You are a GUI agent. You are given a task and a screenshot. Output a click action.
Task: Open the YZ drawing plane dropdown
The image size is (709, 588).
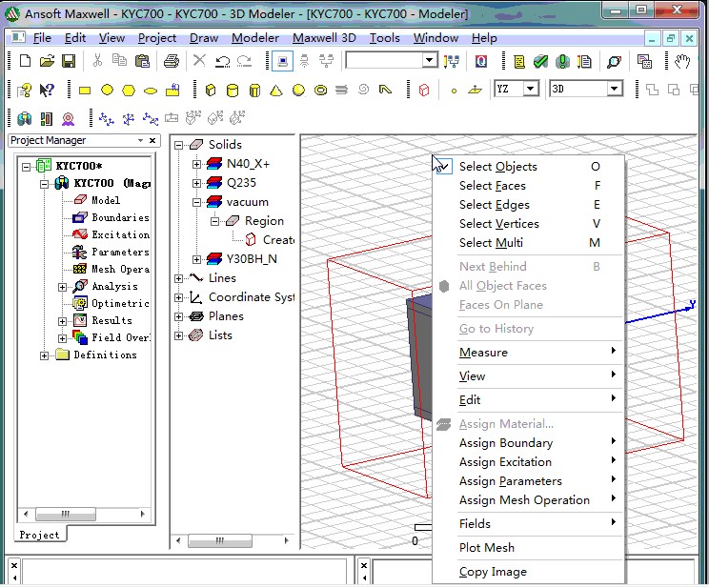click(x=531, y=89)
